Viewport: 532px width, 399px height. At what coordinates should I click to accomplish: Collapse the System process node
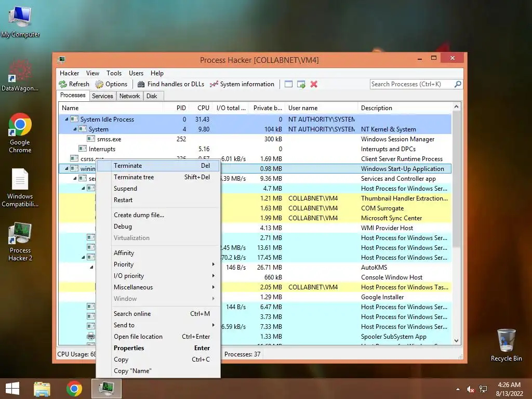(75, 129)
